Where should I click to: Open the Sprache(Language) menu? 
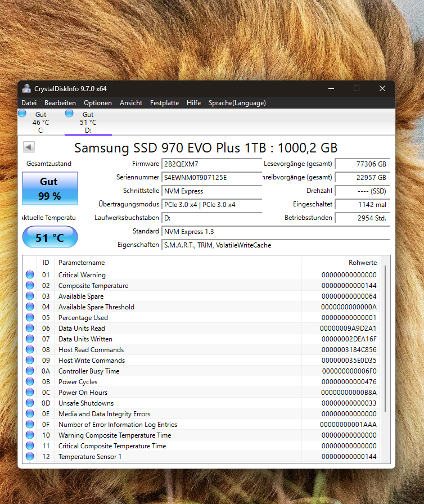tap(237, 103)
